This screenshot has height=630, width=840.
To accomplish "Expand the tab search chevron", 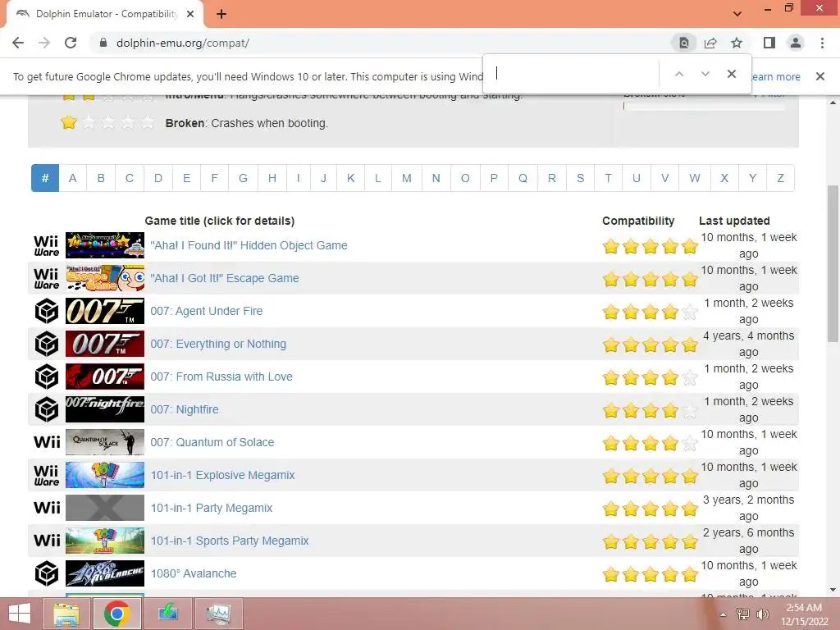I will click(737, 14).
